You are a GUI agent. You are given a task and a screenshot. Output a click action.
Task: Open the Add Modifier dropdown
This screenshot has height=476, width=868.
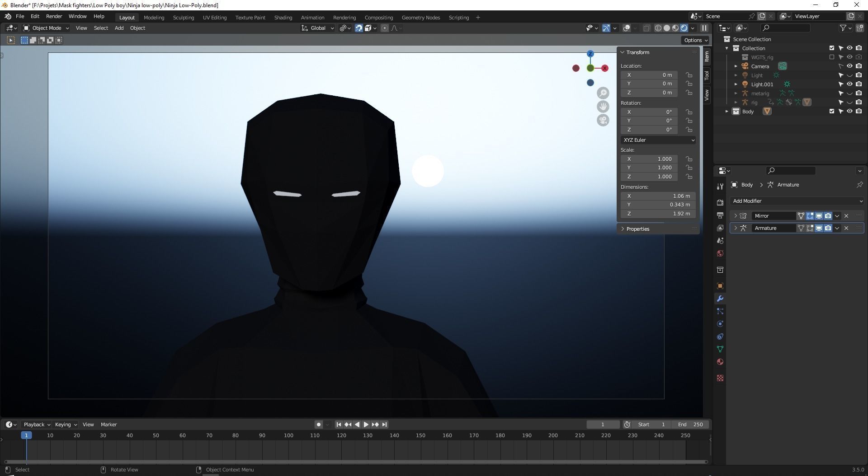pyautogui.click(x=797, y=201)
